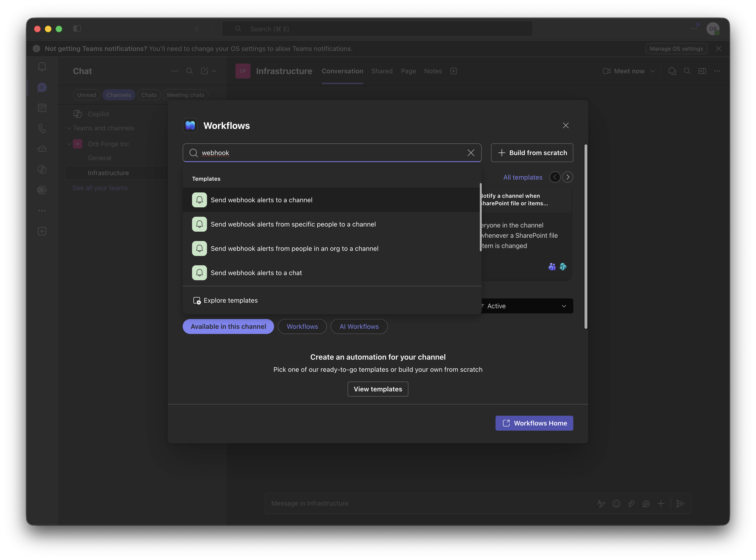The width and height of the screenshot is (756, 560).
Task: Open the Teams community icon in sidebar
Action: click(42, 190)
